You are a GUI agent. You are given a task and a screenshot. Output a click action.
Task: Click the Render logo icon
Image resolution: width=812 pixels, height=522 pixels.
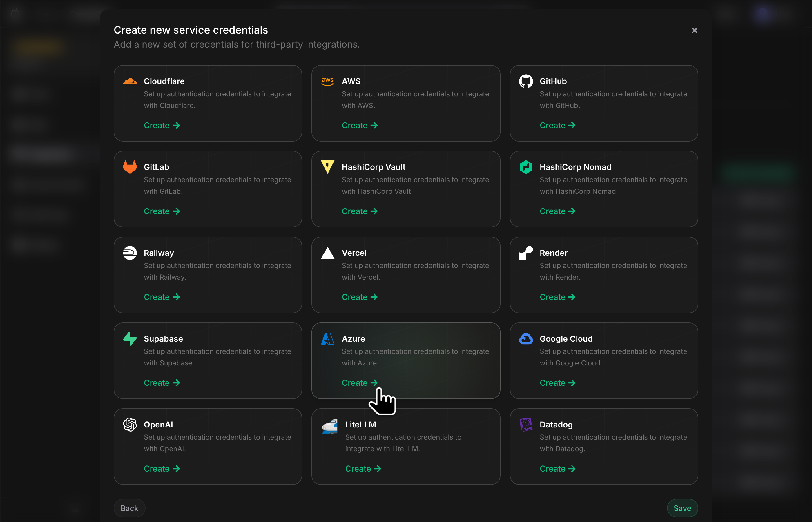526,253
